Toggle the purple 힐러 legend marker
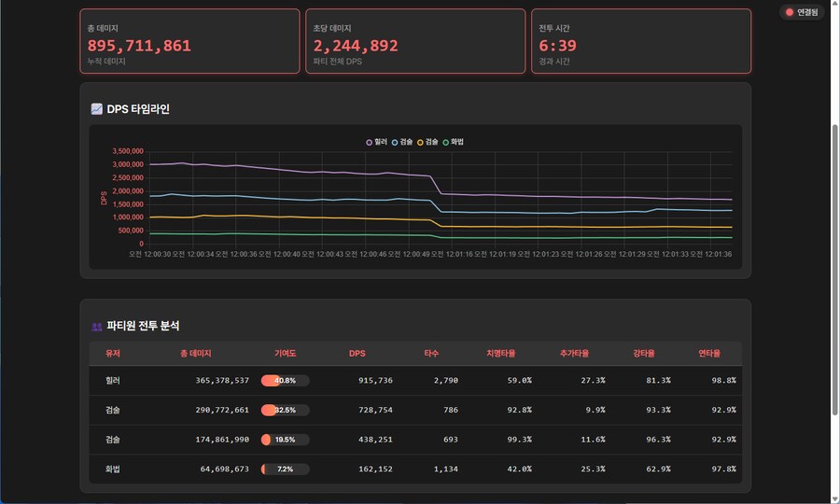This screenshot has width=840, height=504. [x=369, y=142]
